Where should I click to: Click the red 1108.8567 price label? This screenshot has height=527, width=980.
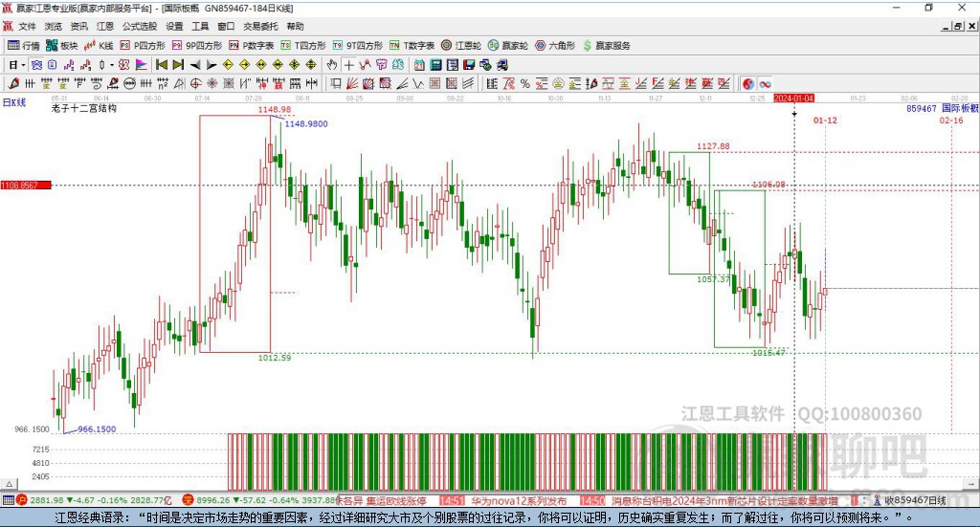tap(25, 186)
